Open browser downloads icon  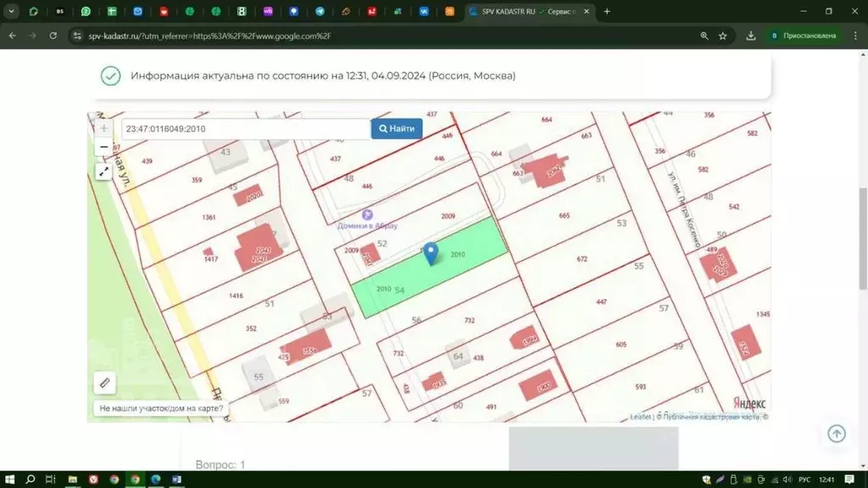[x=751, y=36]
